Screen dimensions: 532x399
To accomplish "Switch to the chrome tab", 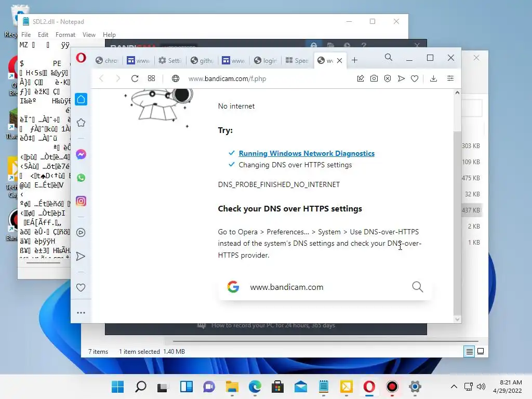I will click(x=108, y=60).
